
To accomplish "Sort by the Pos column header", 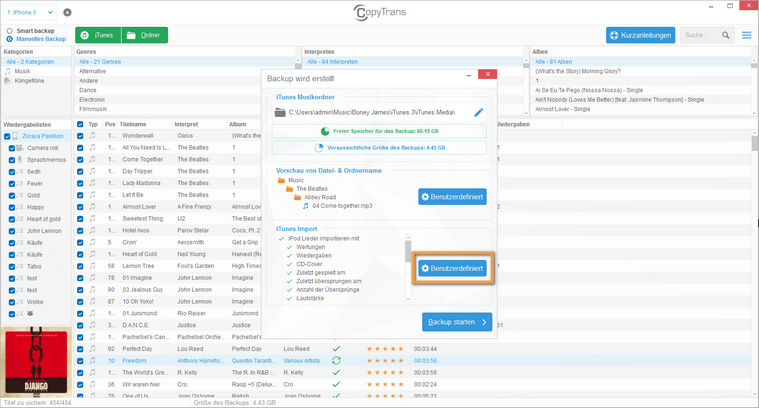I will tap(110, 124).
